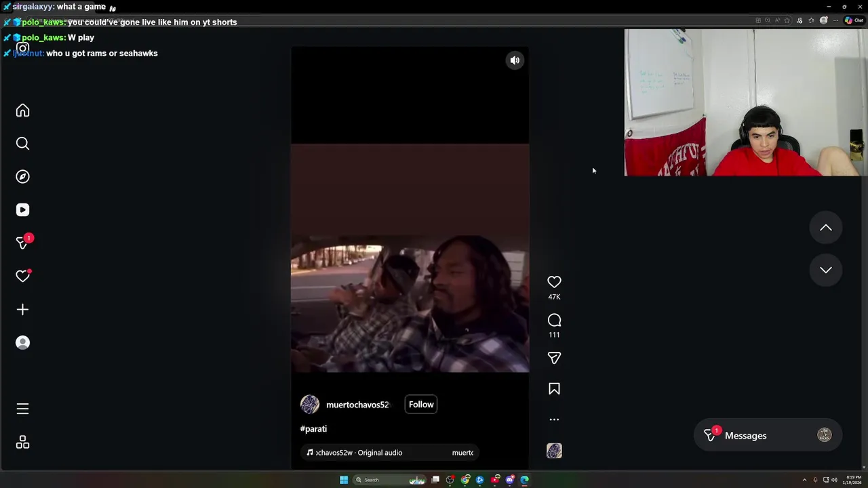This screenshot has width=868, height=488.
Task: Open the More hamburger menu
Action: [22, 409]
